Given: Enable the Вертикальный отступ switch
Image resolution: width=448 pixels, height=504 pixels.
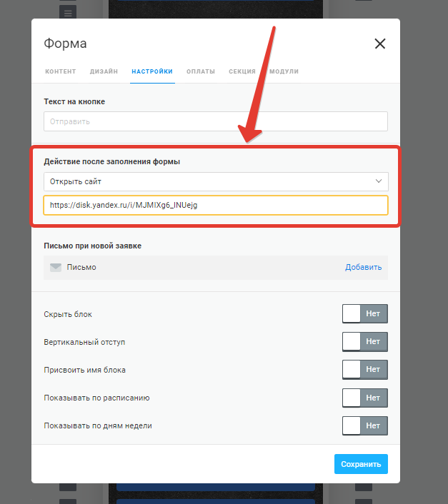Looking at the screenshot, I should pyautogui.click(x=364, y=342).
